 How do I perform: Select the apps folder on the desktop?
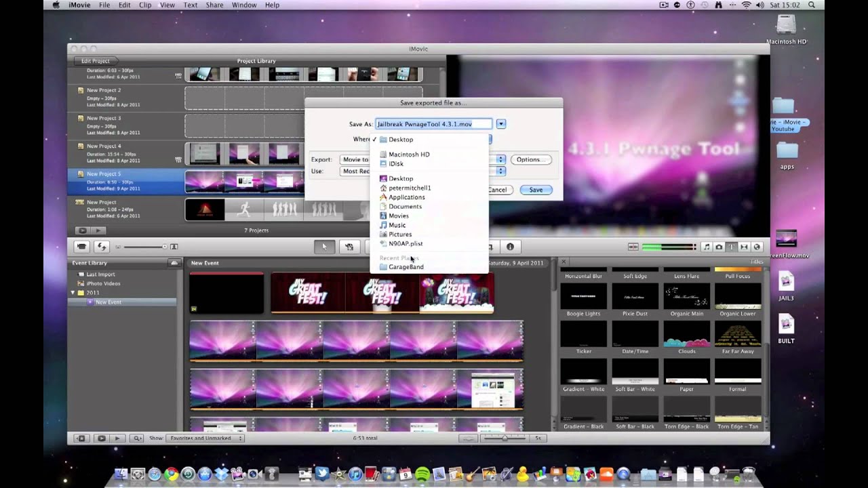click(787, 155)
